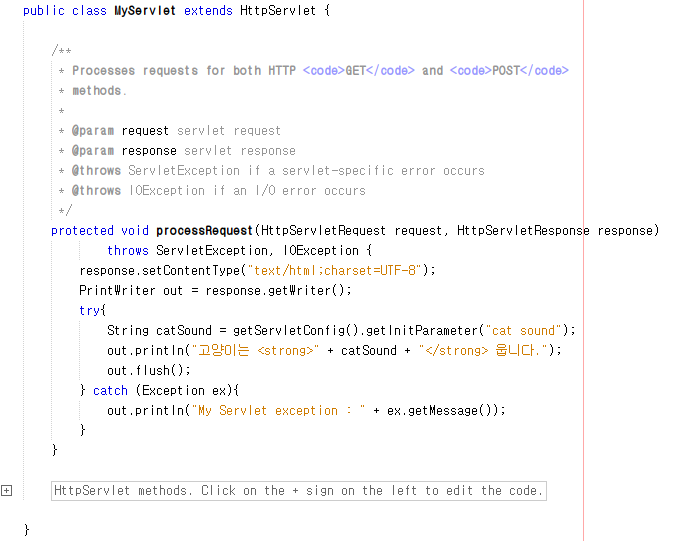This screenshot has width=695, height=546.
Task: Click the "</strong> 웁니다." string literal
Action: (x=483, y=351)
